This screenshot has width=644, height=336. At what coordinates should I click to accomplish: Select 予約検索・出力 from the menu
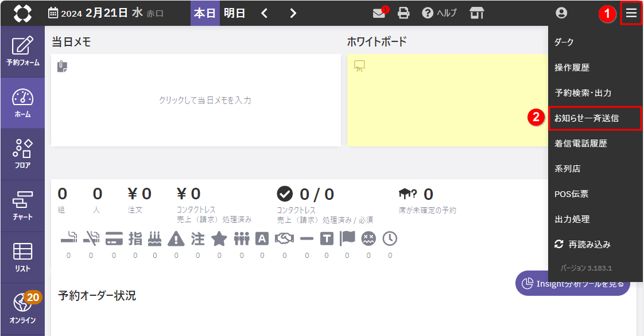(x=583, y=92)
